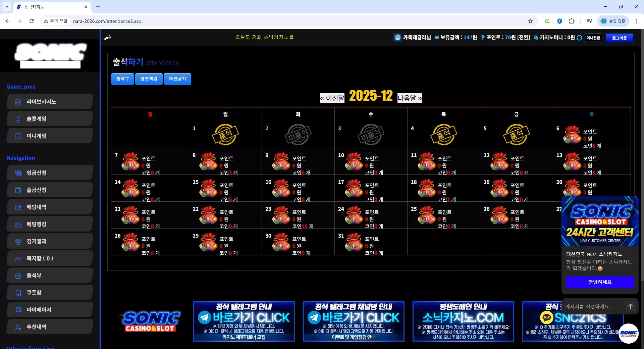The width and height of the screenshot is (644, 349).
Task: Switch to the 룰렛게임 tab
Action: tap(149, 79)
